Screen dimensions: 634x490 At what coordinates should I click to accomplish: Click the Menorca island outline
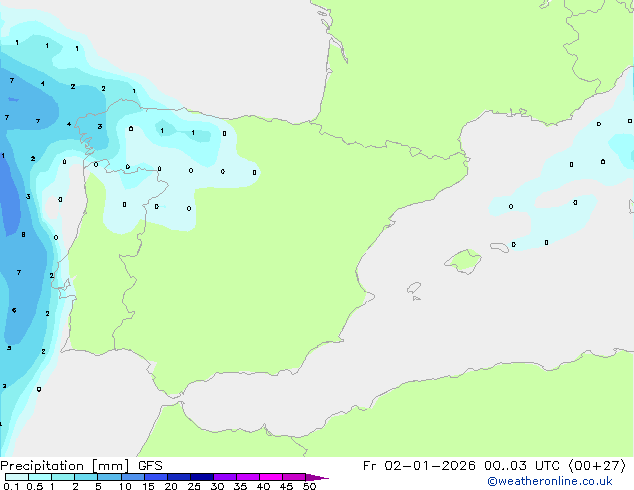[x=499, y=247]
